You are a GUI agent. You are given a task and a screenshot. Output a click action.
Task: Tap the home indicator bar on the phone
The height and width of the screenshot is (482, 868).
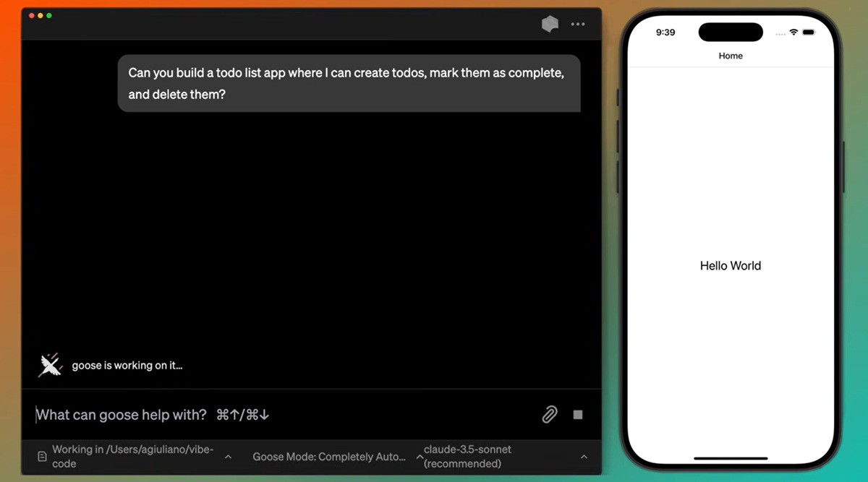point(731,458)
